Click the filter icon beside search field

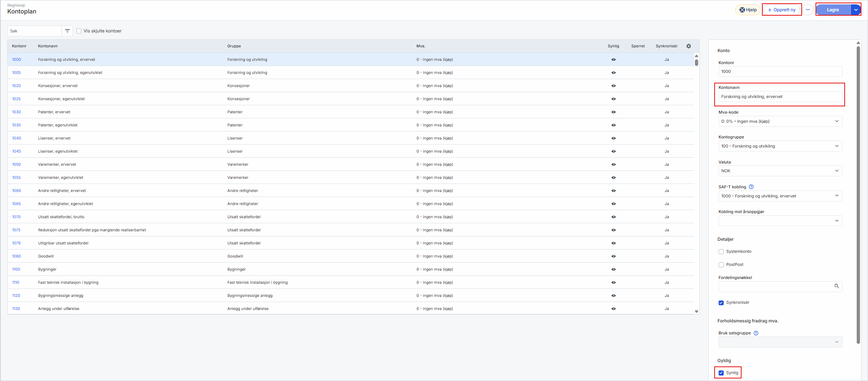pyautogui.click(x=67, y=31)
